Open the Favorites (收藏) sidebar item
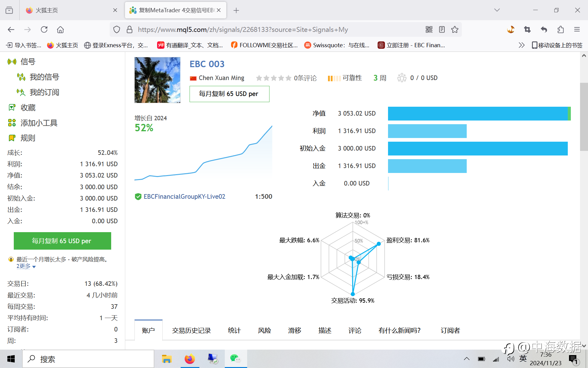588x368 pixels. click(22, 108)
